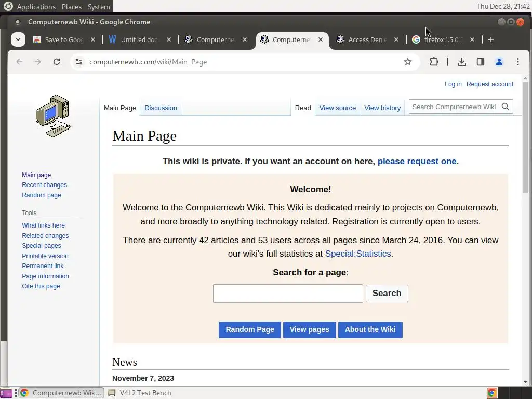532x399 pixels.
Task: Open Chrome downloads icon
Action: click(462, 62)
